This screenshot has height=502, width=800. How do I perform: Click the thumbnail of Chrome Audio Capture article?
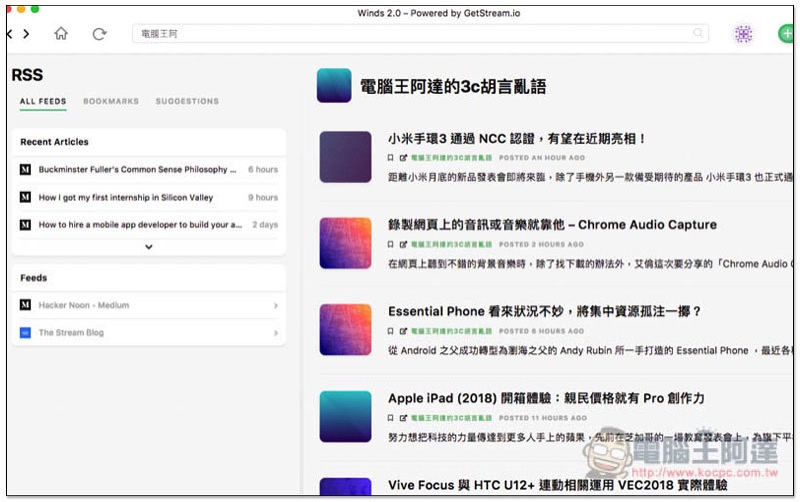[345, 243]
